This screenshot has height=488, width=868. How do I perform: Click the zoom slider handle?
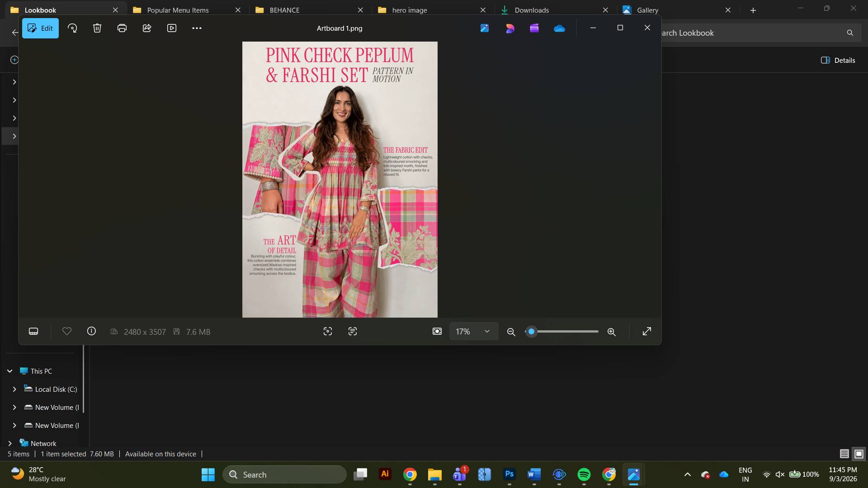pos(532,332)
